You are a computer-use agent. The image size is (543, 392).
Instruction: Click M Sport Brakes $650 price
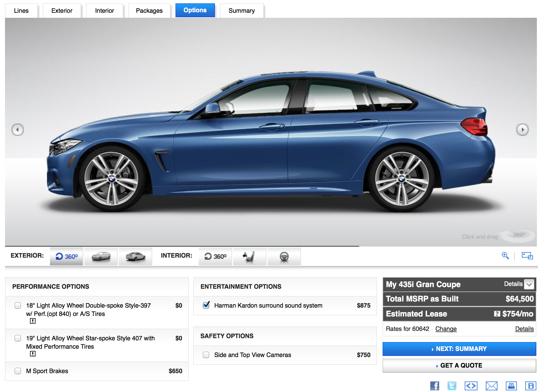175,371
